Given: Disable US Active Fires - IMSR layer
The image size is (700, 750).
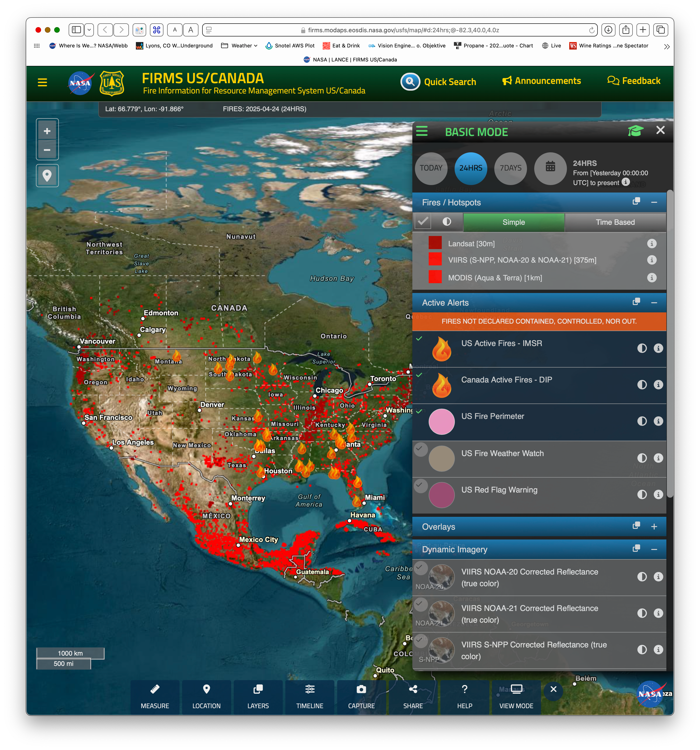Looking at the screenshot, I should point(419,338).
